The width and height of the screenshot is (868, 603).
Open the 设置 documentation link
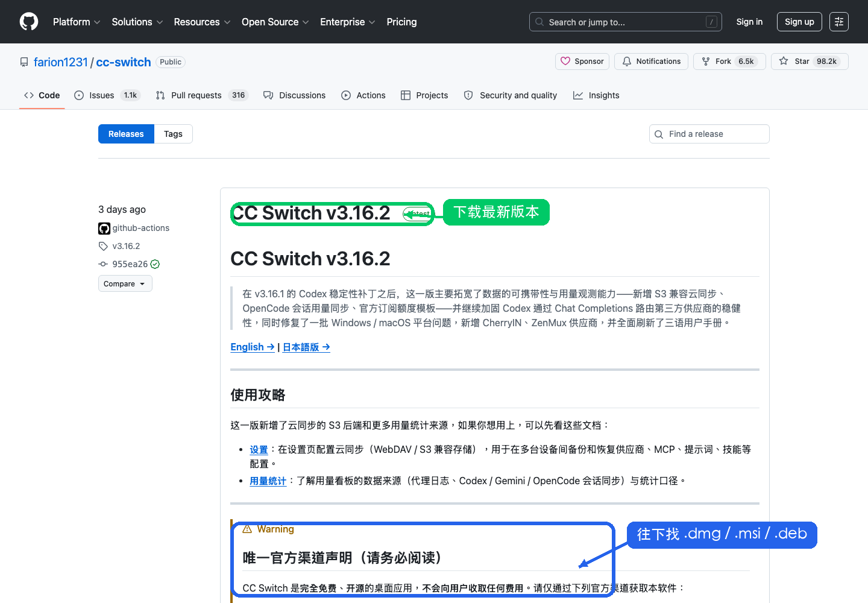259,449
